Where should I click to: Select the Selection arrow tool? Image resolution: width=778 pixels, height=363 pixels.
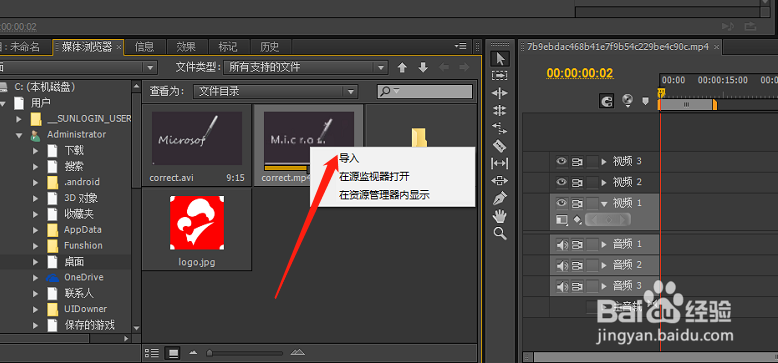click(x=500, y=59)
